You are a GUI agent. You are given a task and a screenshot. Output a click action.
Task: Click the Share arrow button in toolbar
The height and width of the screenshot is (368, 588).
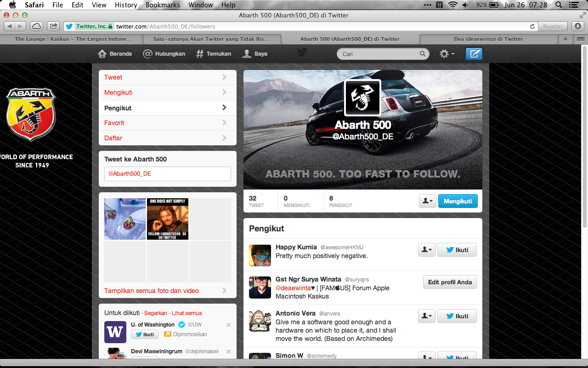53,26
